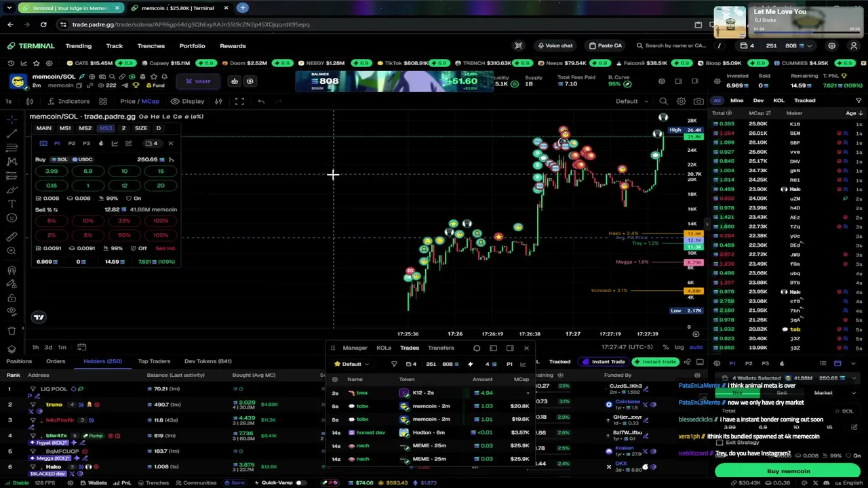This screenshot has height=488, width=868.
Task: Open the 1s timeframe selector
Action: point(8,102)
